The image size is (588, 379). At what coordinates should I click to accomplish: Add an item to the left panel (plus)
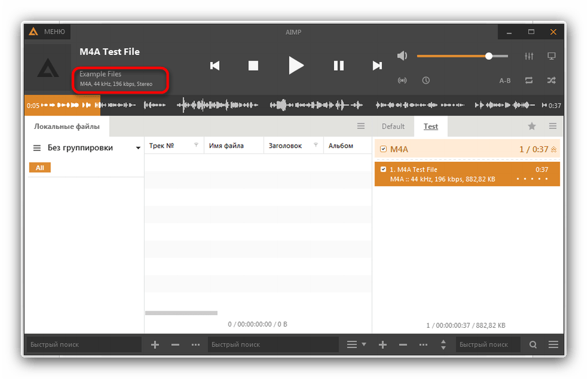(x=155, y=344)
